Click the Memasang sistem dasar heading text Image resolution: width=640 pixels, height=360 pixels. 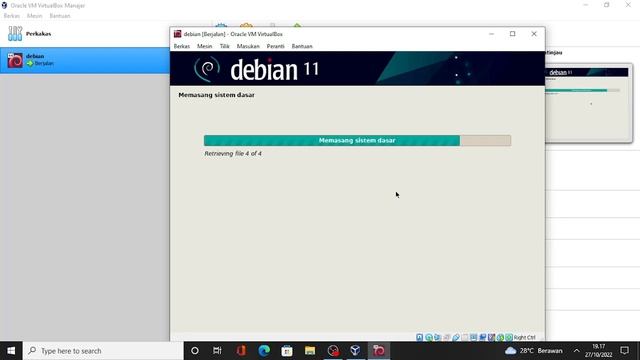(216, 95)
